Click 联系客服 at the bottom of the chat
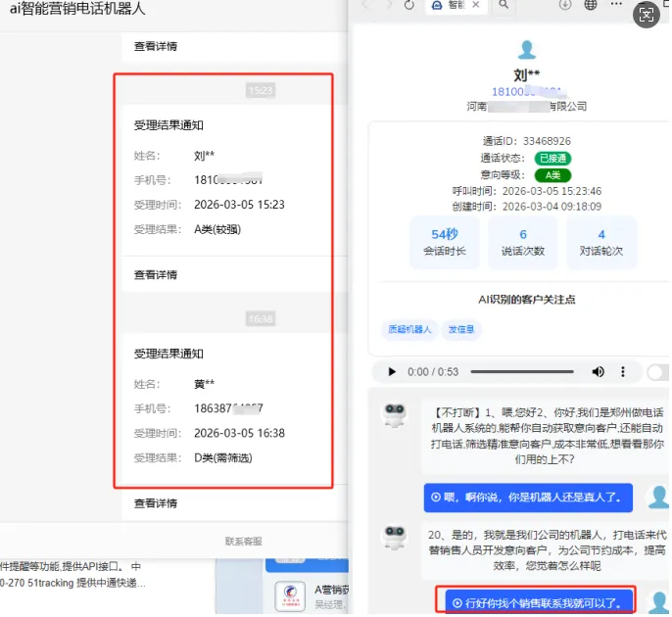 click(243, 542)
